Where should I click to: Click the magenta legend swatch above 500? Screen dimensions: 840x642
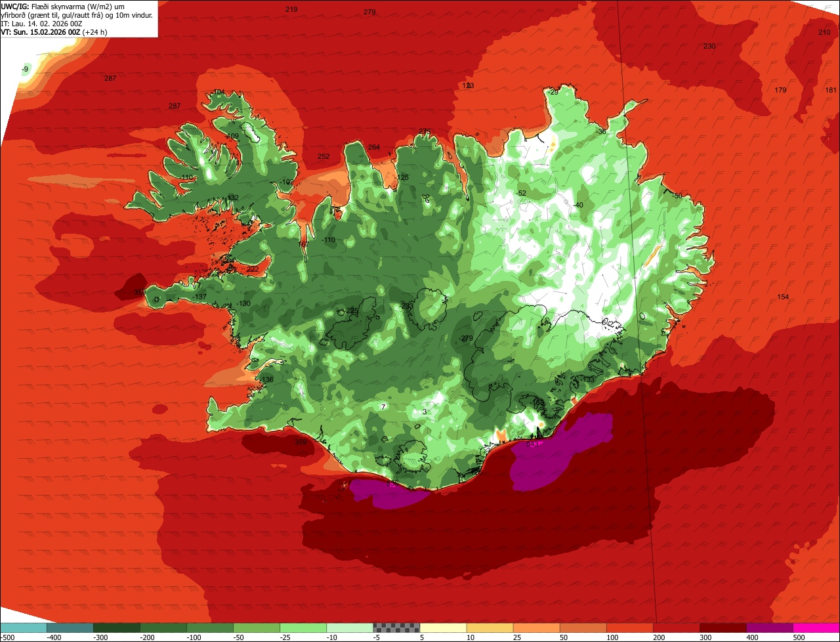[816, 628]
